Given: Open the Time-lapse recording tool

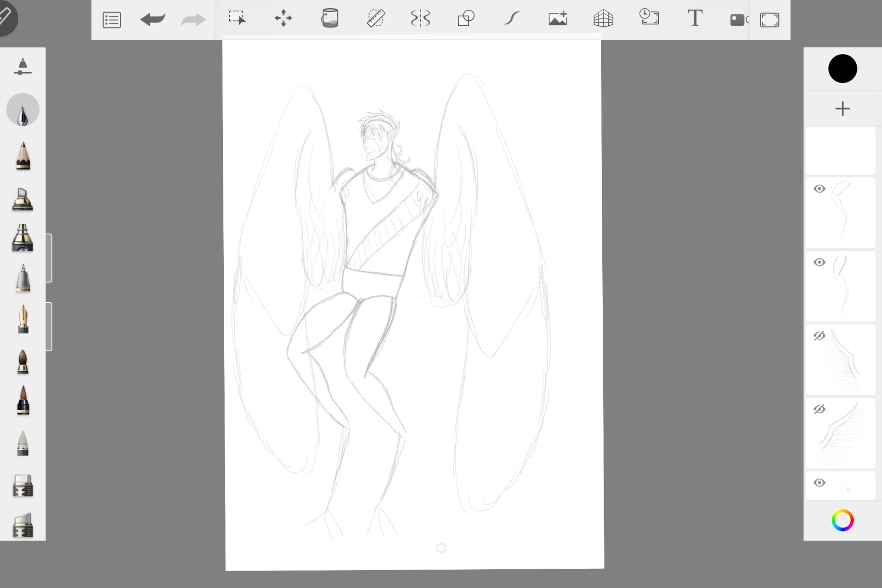Looking at the screenshot, I should [649, 17].
